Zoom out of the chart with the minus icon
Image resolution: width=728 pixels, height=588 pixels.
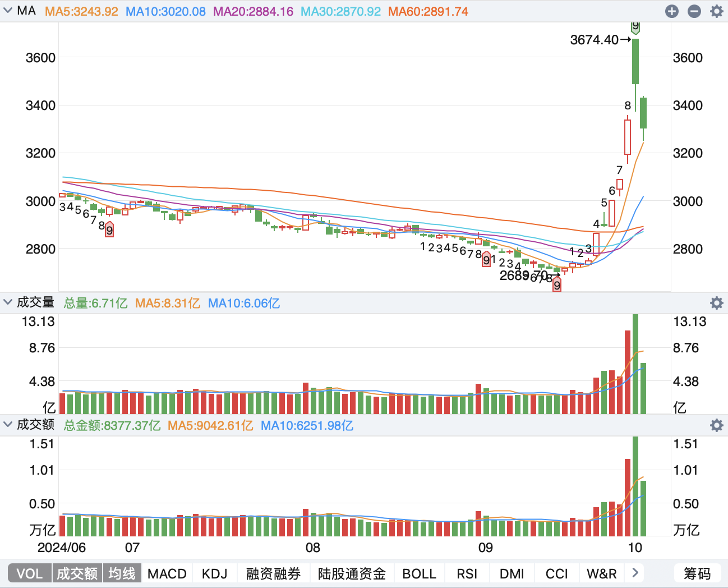coord(694,11)
